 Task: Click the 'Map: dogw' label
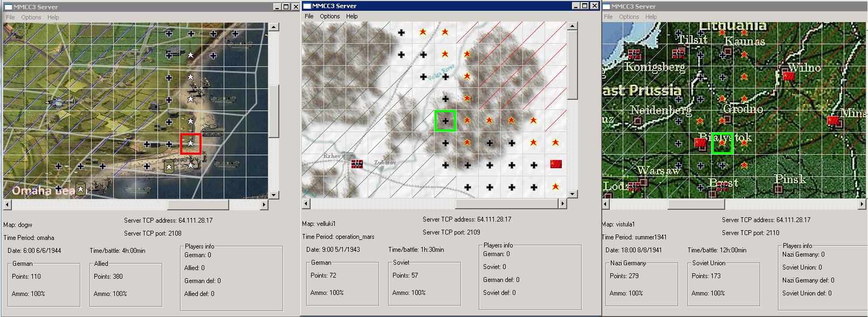point(18,225)
